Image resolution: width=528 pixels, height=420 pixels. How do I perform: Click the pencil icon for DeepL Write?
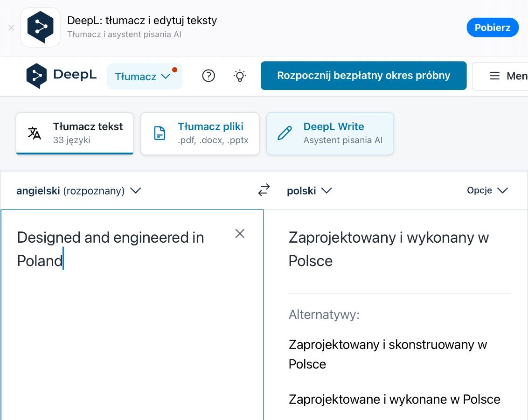[285, 133]
